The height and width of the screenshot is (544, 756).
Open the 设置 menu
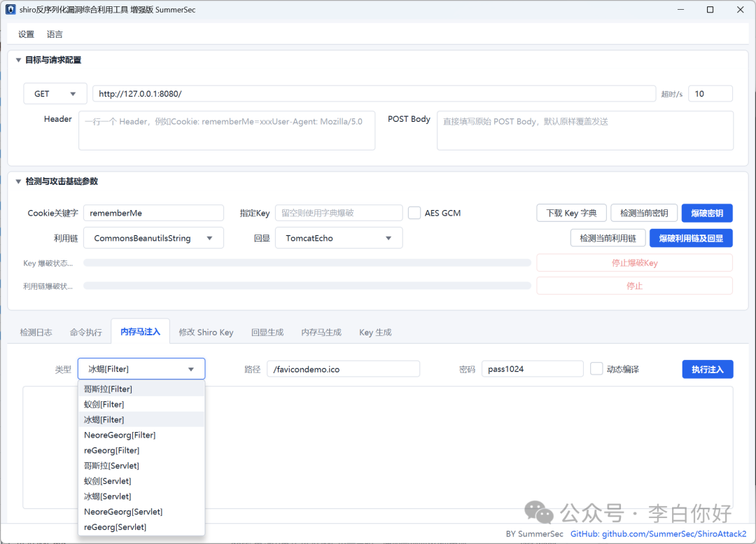tap(26, 34)
